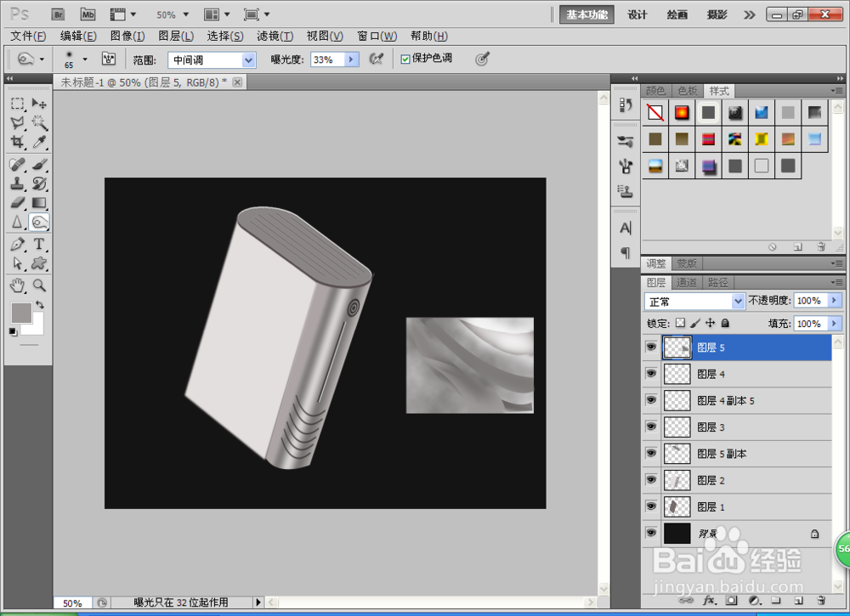Select the Move tool
The width and height of the screenshot is (850, 616).
coord(39,103)
